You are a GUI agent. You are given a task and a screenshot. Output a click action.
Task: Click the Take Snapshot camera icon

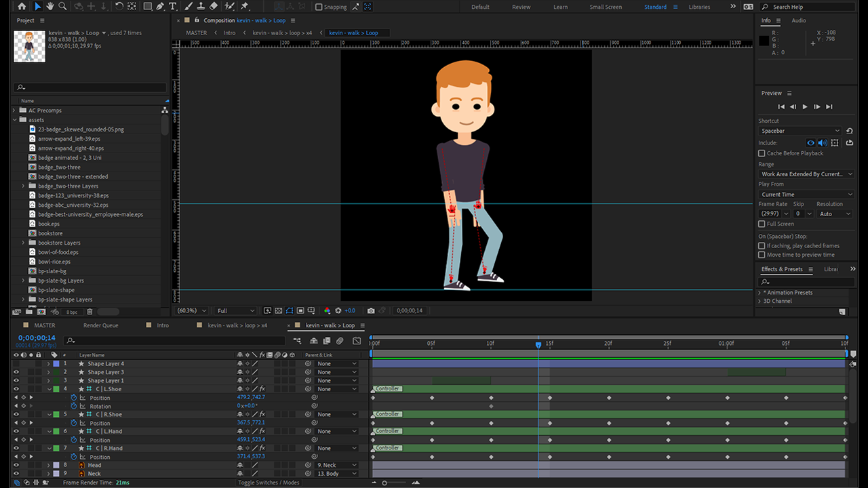371,310
